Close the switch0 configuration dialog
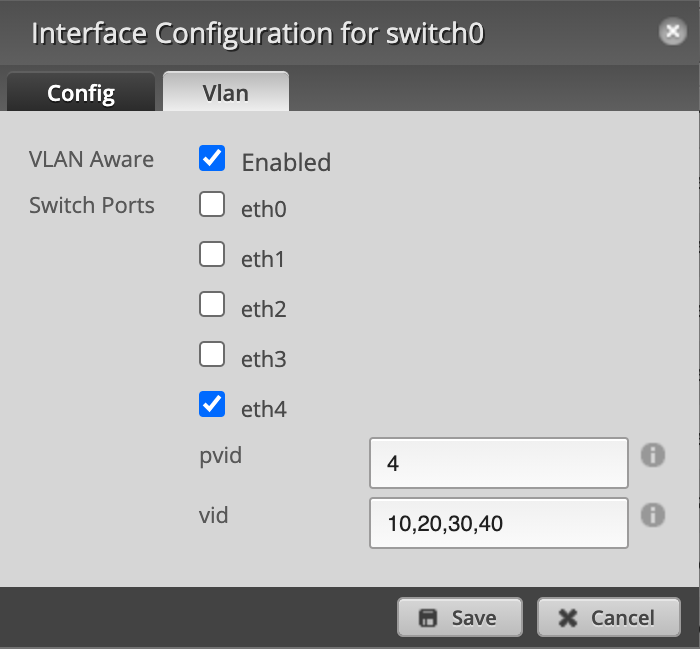700x649 pixels. click(x=672, y=31)
